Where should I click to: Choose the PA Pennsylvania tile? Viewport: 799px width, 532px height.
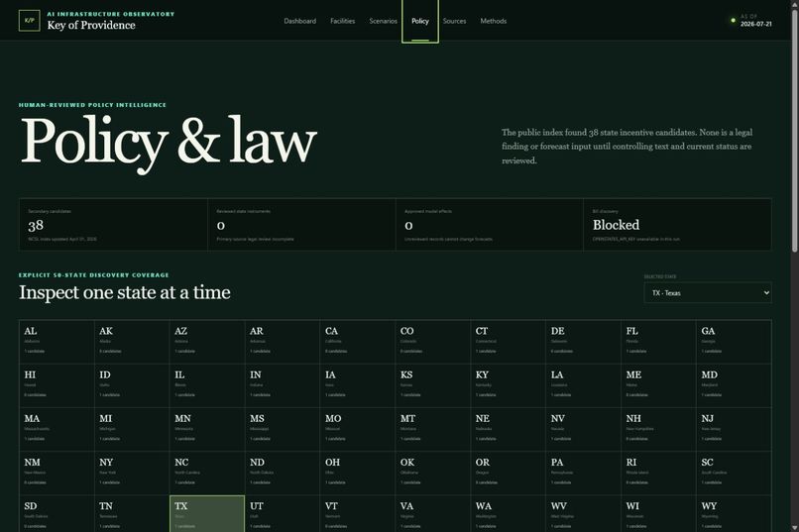(x=583, y=473)
